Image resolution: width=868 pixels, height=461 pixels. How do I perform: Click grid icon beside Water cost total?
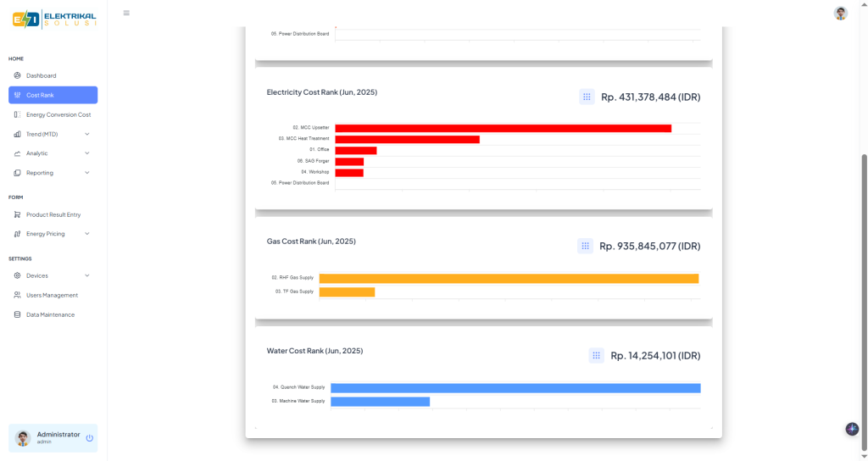coord(596,356)
